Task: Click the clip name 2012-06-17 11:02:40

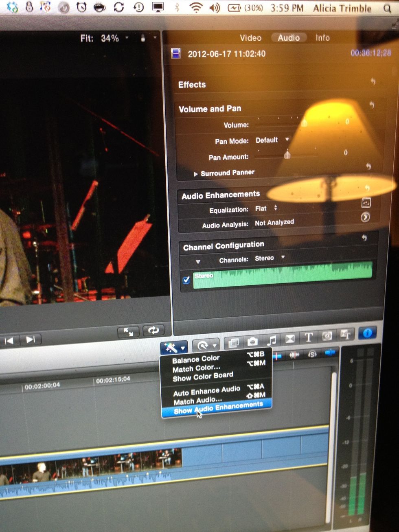Action: [226, 54]
